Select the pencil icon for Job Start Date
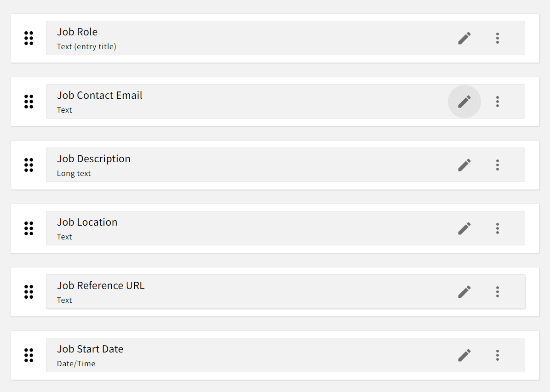The height and width of the screenshot is (392, 550). 464,355
